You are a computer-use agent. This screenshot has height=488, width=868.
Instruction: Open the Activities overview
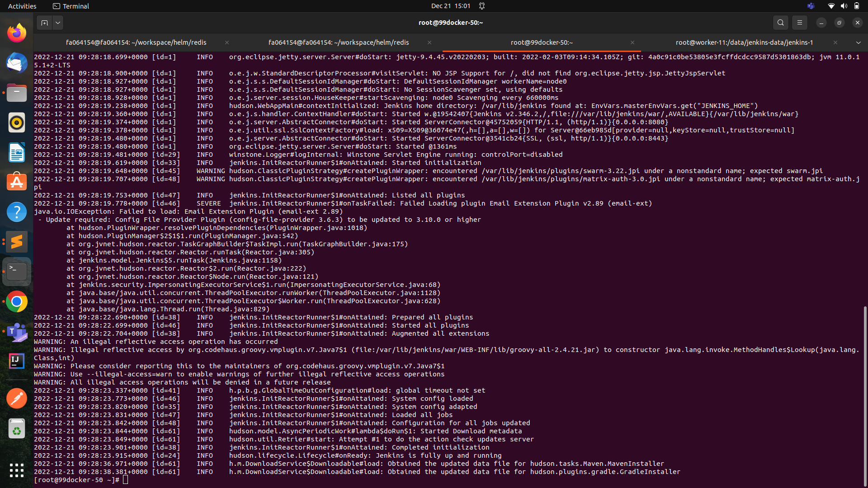point(22,6)
